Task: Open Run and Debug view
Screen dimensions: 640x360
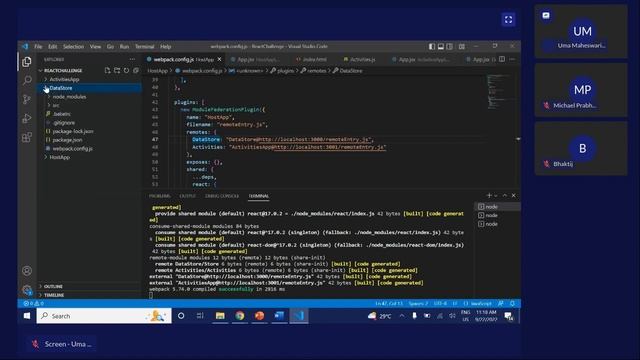Action: click(x=27, y=118)
